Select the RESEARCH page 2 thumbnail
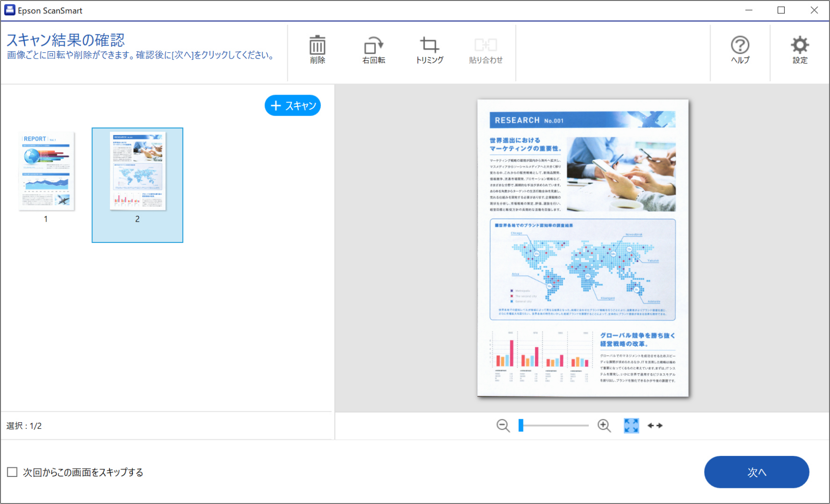Viewport: 830px width, 504px height. pos(138,171)
